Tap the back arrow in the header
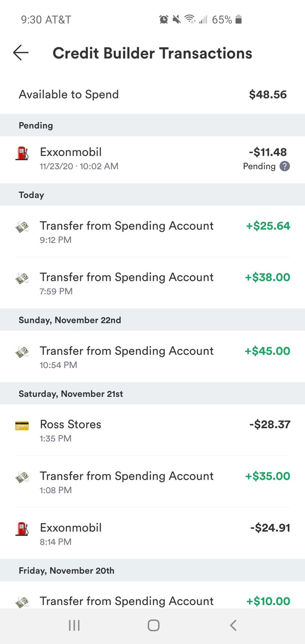The width and height of the screenshot is (305, 644). (x=21, y=53)
